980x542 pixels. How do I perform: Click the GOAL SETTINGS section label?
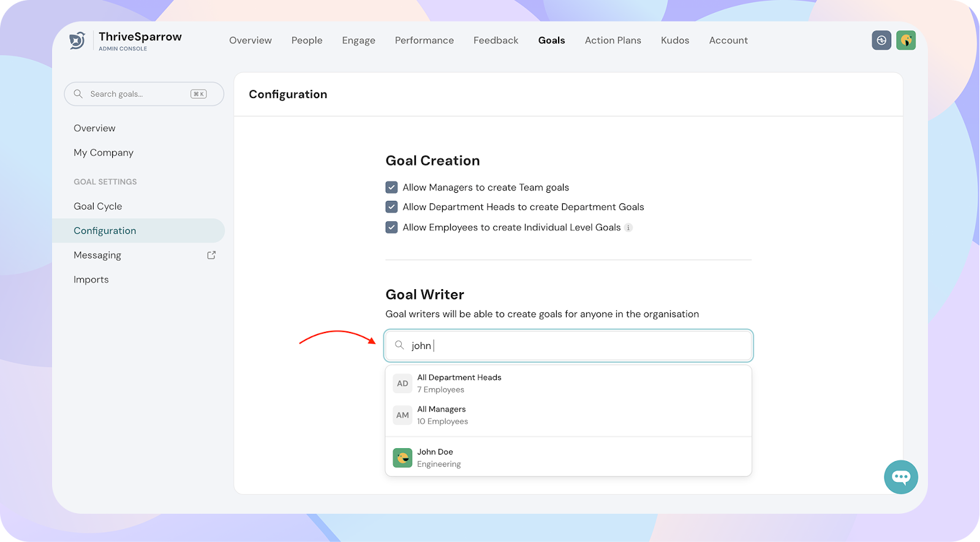click(x=105, y=182)
